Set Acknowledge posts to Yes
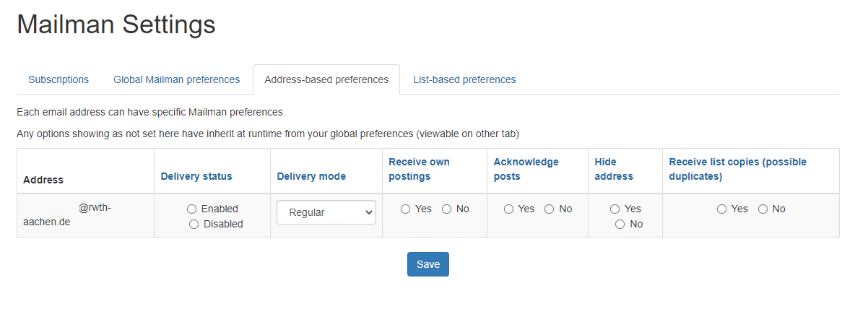 tap(508, 209)
